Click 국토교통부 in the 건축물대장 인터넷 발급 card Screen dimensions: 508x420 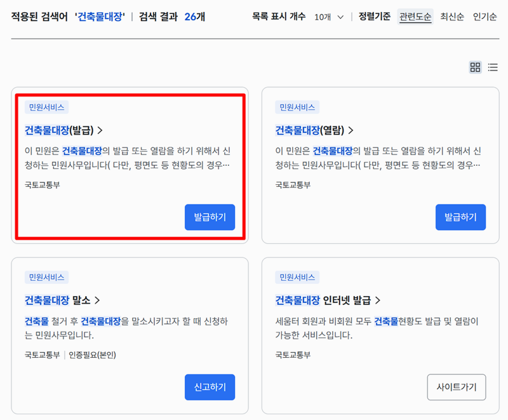pos(293,355)
